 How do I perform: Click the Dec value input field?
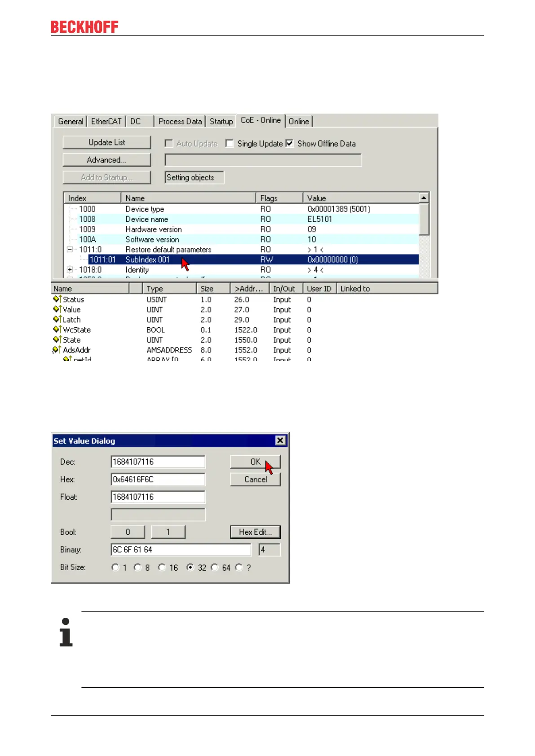point(158,462)
